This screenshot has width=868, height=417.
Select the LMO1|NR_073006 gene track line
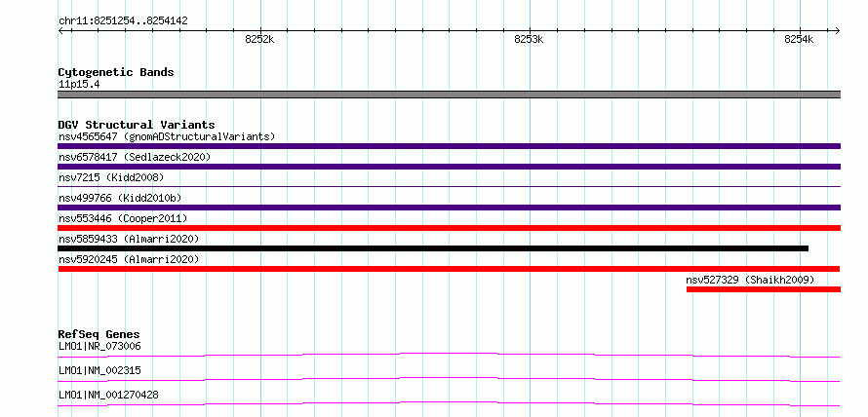(449, 355)
